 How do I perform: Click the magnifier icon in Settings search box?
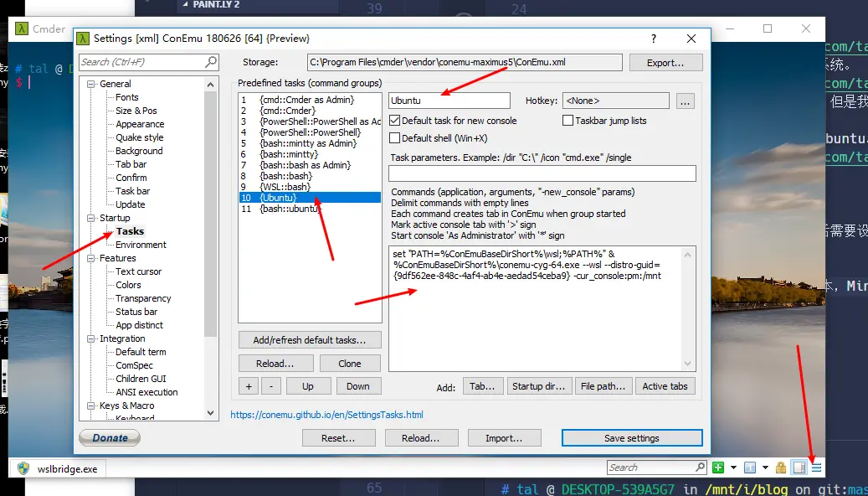[211, 62]
